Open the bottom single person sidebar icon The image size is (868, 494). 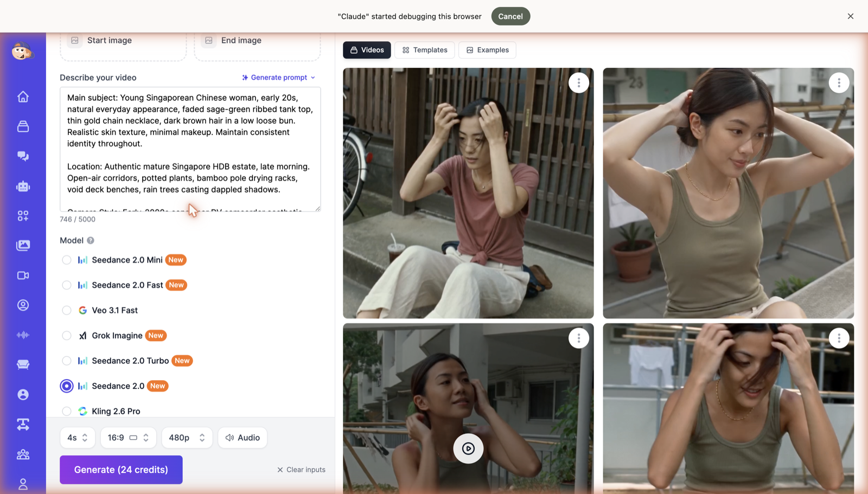point(23,484)
